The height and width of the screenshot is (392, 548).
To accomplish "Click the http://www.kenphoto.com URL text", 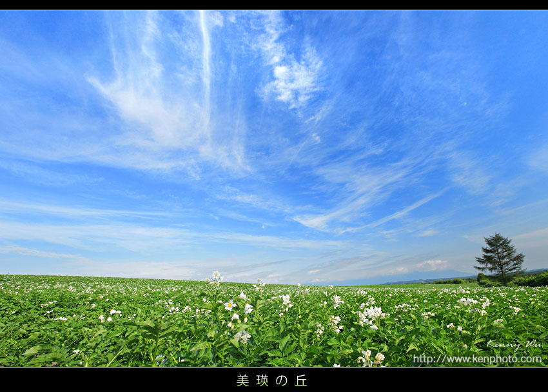I will [x=477, y=358].
